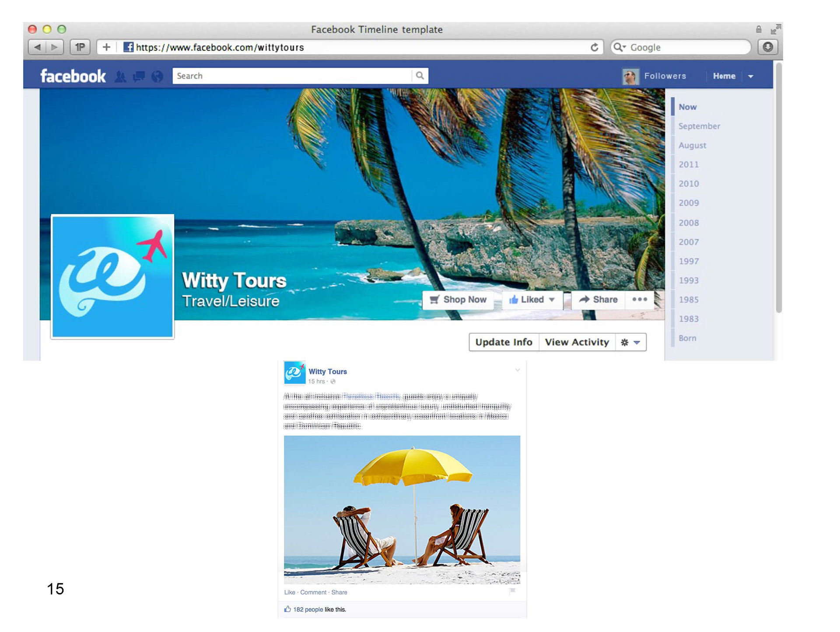The height and width of the screenshot is (632, 840).
Task: Jump to 2011 in timeline sidebar
Action: click(x=689, y=165)
